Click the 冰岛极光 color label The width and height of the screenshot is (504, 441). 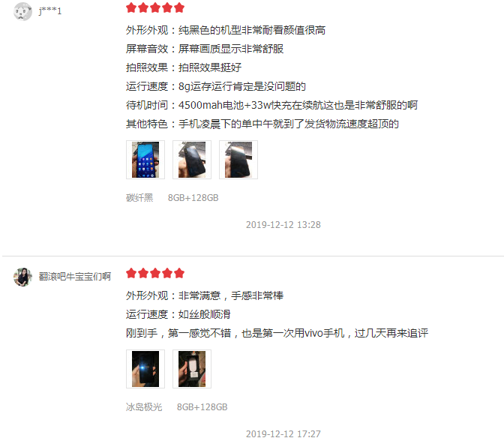tap(144, 407)
